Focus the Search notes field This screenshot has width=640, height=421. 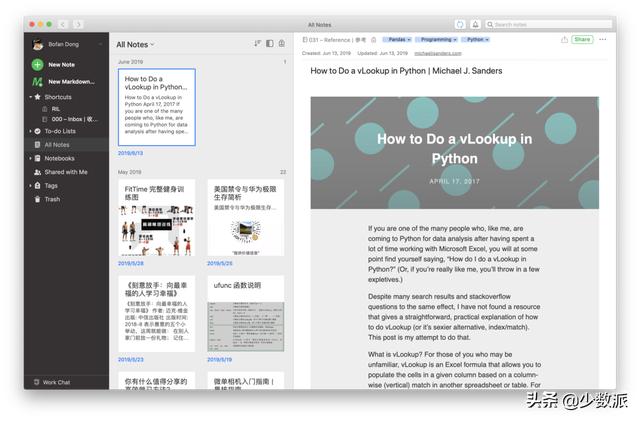(x=548, y=25)
